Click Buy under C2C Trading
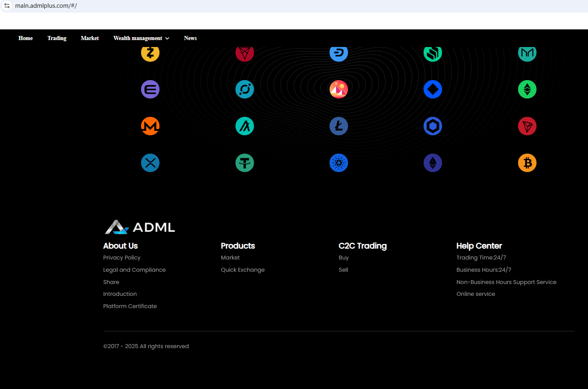 (x=344, y=257)
